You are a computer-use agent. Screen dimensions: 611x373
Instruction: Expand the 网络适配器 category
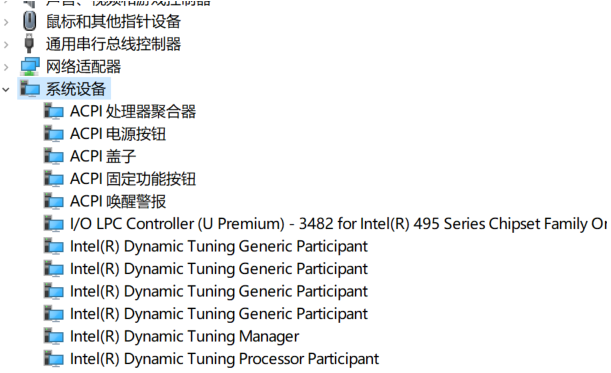(6, 67)
